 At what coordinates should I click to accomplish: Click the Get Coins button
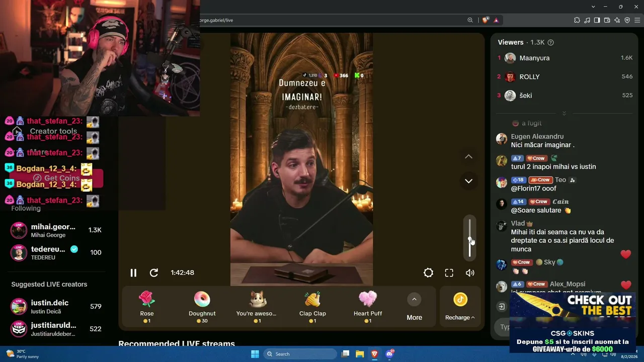point(56,178)
